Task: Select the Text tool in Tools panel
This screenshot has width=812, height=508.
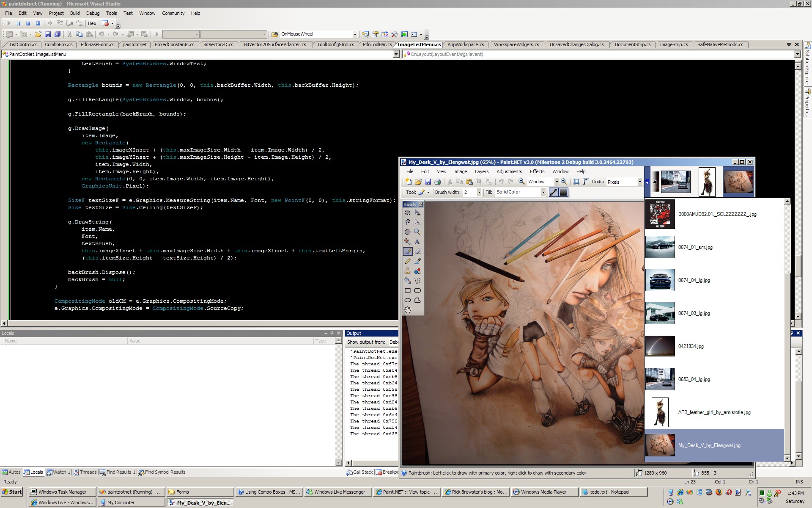Action: pyautogui.click(x=417, y=242)
